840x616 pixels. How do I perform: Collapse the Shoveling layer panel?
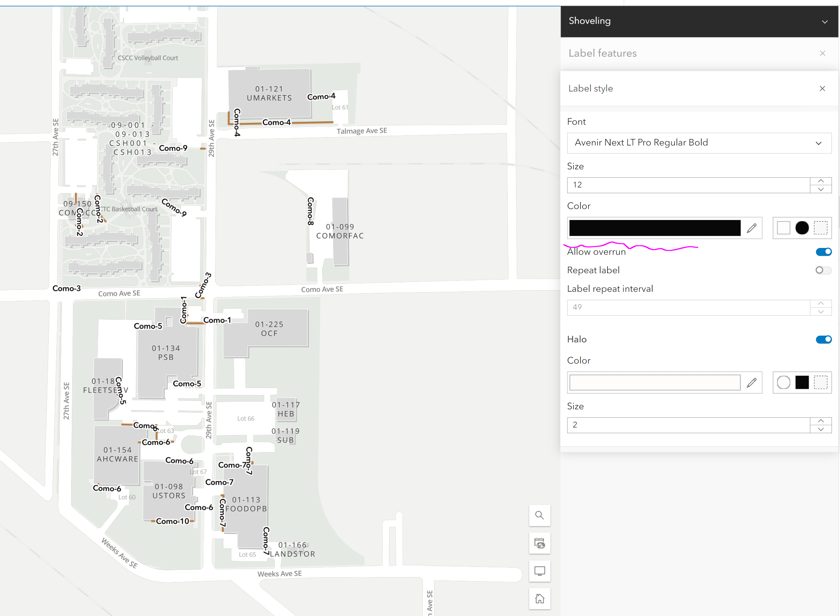point(825,22)
